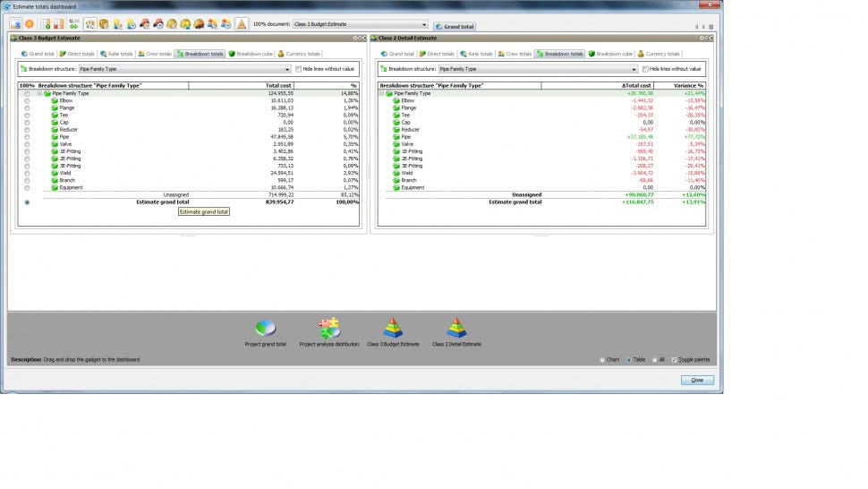
Task: Switch to Direct totals tab in Class 3 panel
Action: pos(77,54)
